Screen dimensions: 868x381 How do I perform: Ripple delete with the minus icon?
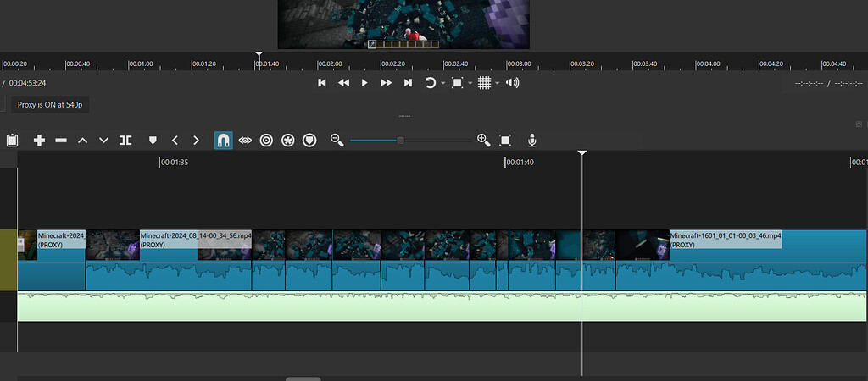pos(61,141)
